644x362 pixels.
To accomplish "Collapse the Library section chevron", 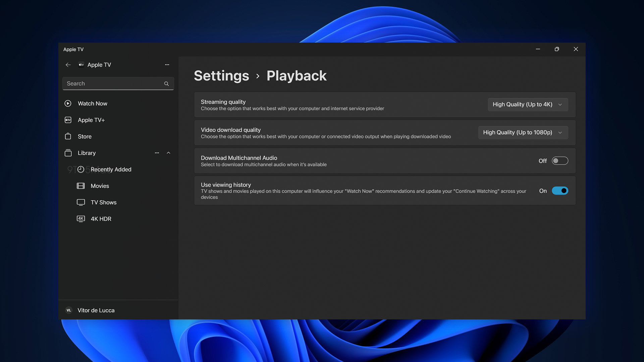I will [x=169, y=153].
